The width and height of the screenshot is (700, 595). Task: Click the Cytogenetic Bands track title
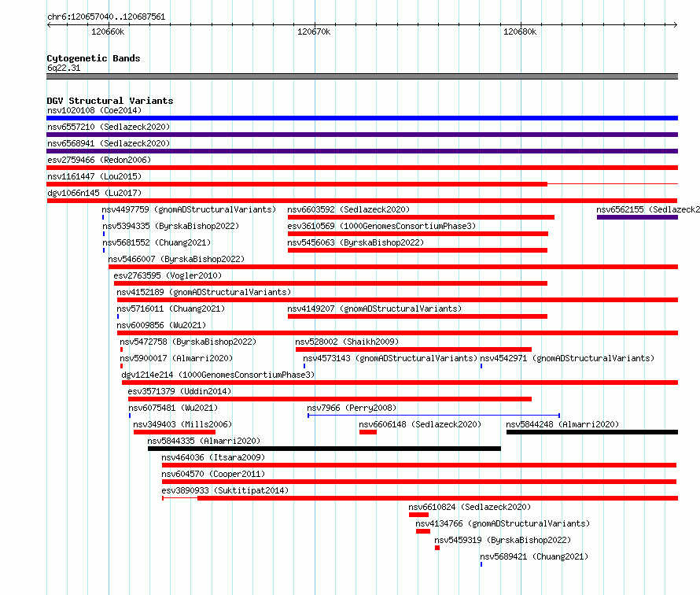tap(94, 58)
